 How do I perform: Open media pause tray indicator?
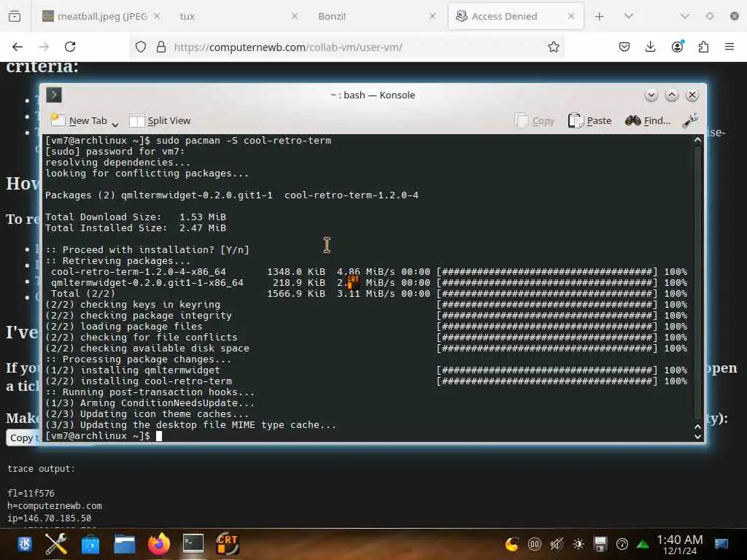(535, 543)
